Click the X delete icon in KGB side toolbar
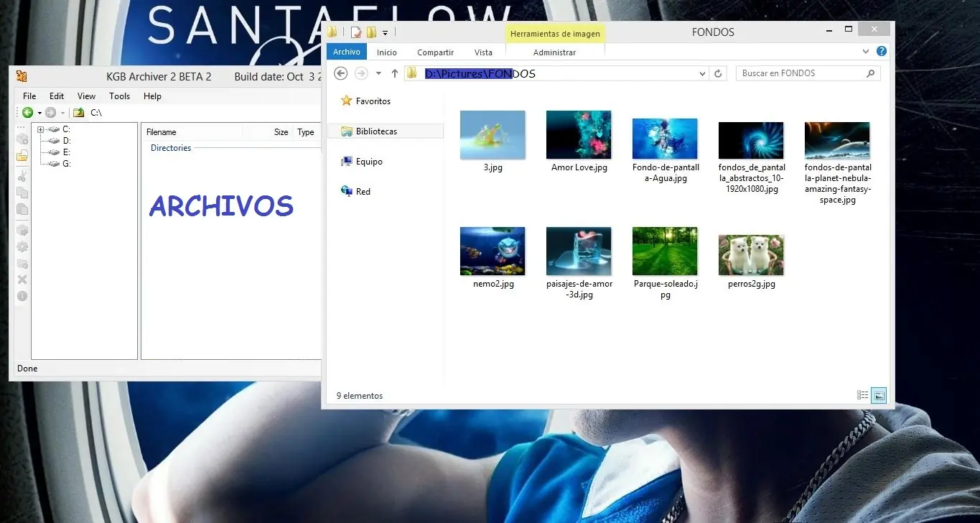 pos(22,279)
